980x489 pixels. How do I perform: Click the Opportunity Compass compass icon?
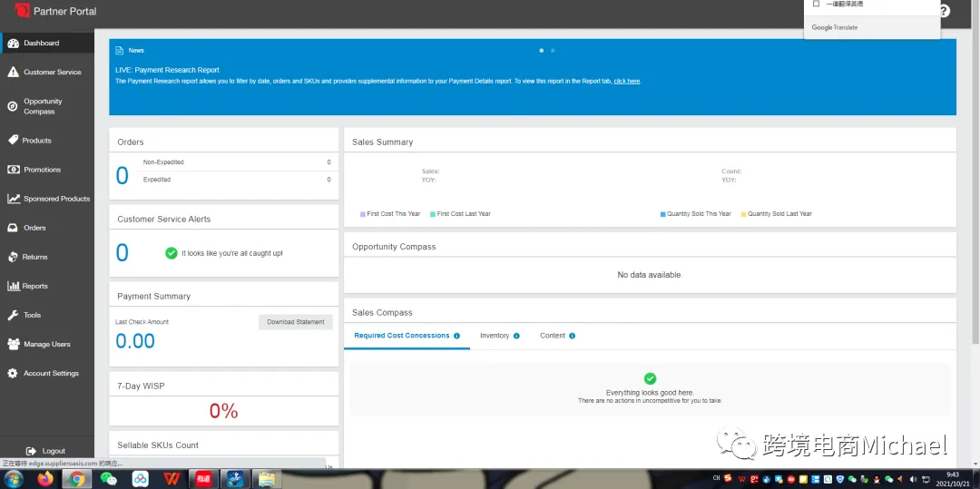[13, 106]
